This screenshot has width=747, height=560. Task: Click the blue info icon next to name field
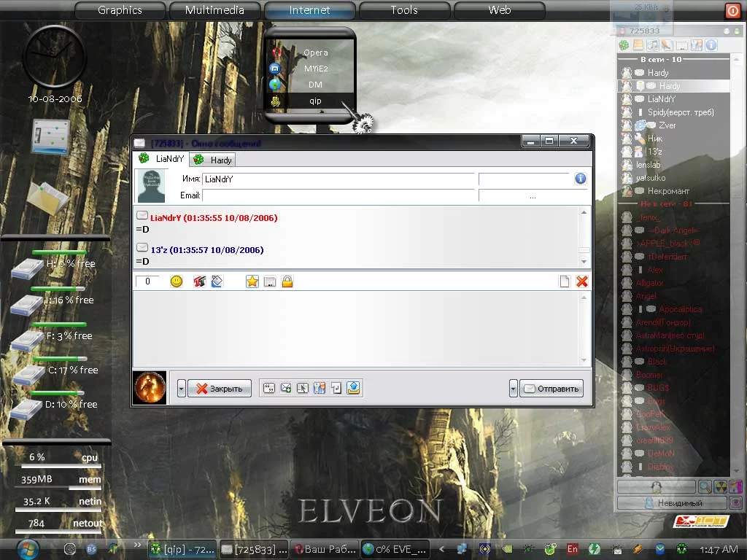pos(580,179)
